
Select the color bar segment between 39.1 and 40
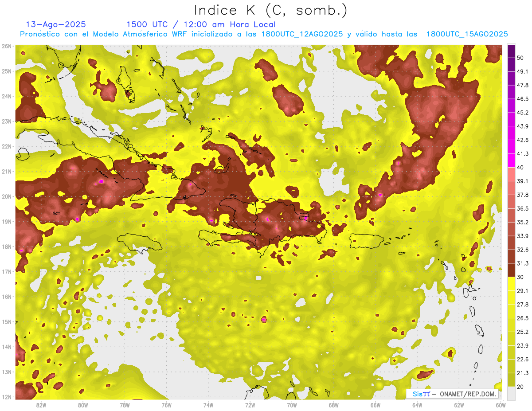[511, 174]
